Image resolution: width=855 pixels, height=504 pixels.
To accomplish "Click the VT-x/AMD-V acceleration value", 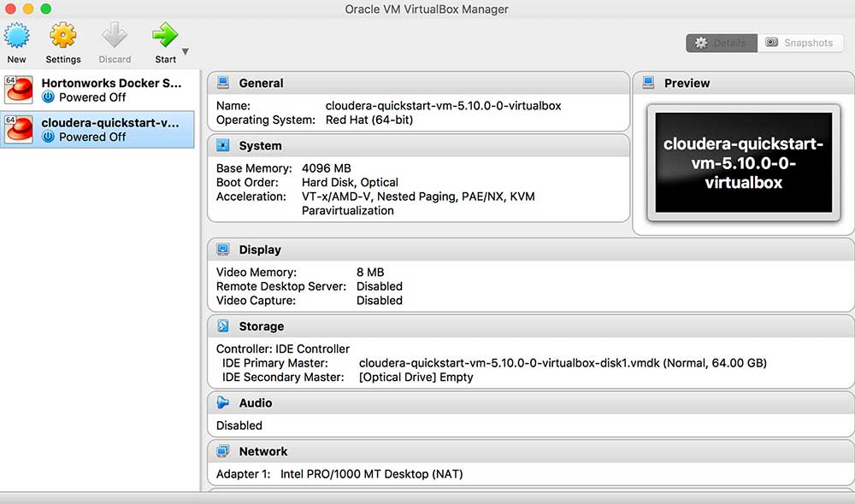I will [x=418, y=203].
